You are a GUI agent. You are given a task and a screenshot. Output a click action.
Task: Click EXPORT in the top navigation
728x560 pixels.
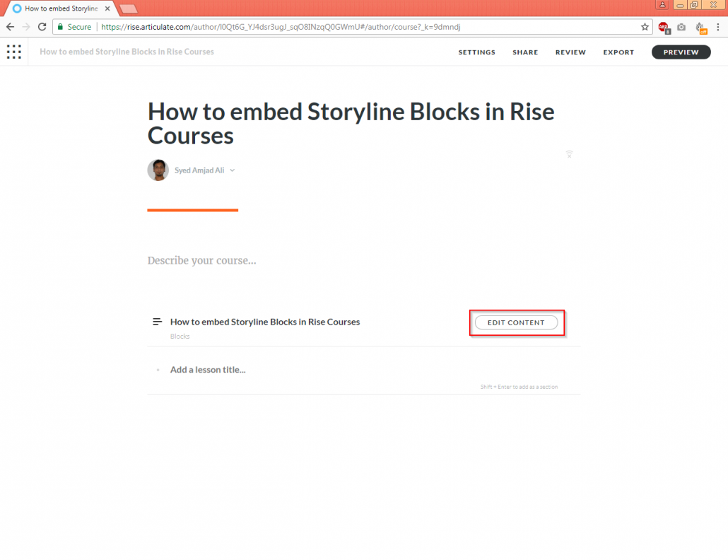click(x=618, y=52)
